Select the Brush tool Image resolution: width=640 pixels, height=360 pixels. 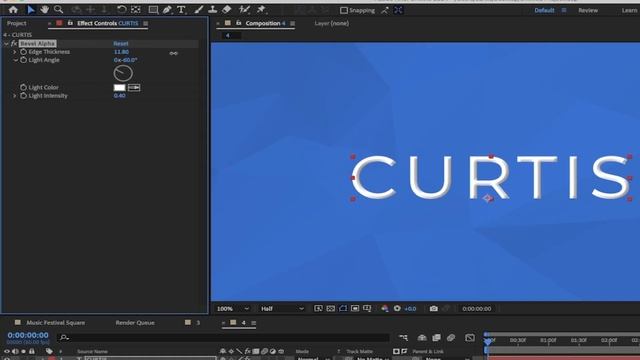click(x=199, y=10)
